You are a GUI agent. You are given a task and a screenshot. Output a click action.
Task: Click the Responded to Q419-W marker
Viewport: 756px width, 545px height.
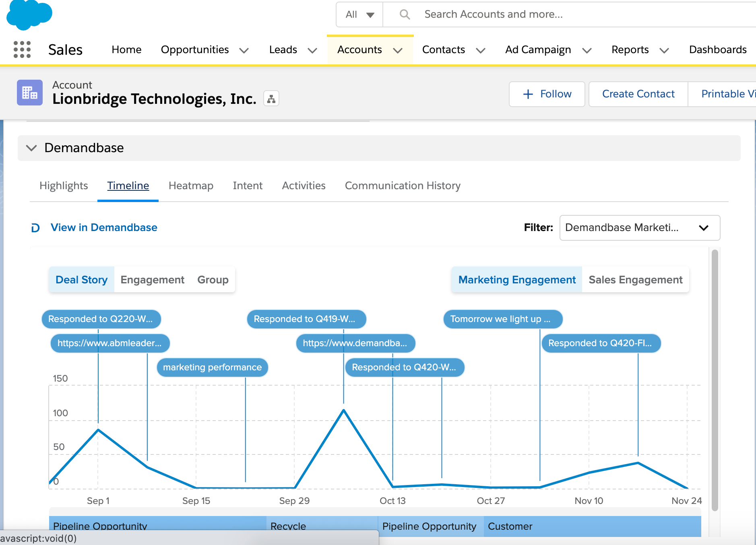click(x=306, y=319)
